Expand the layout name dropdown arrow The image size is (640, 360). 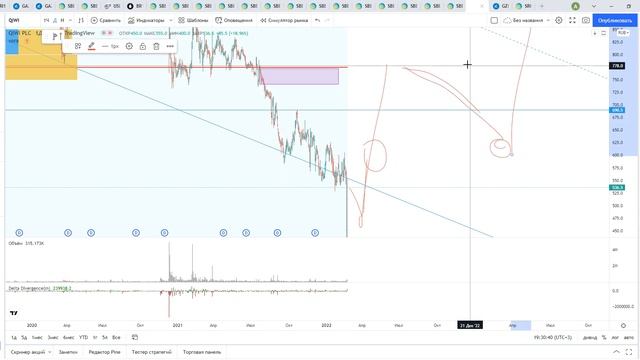point(548,20)
